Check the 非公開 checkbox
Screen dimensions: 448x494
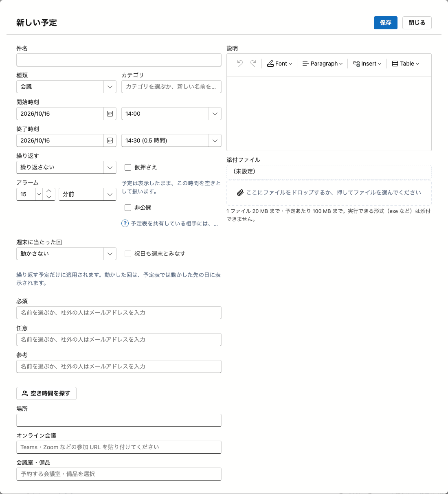[128, 208]
